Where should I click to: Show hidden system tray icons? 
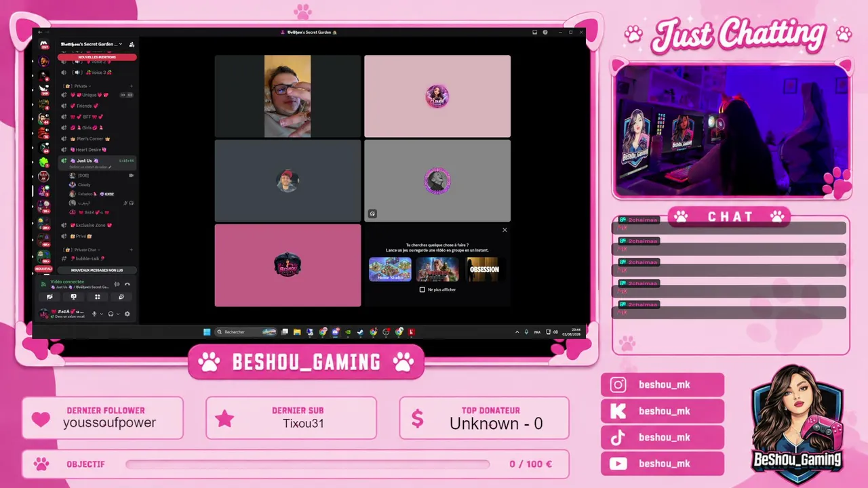point(517,332)
